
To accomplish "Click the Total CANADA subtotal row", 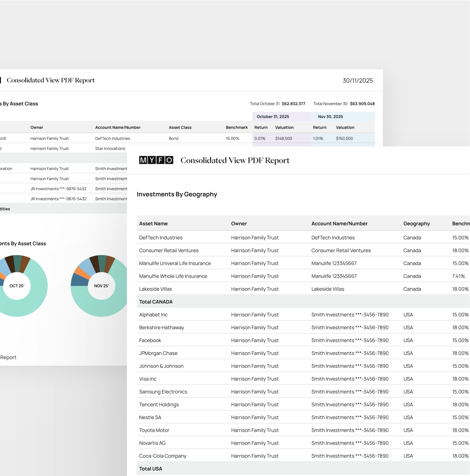I will (303, 302).
